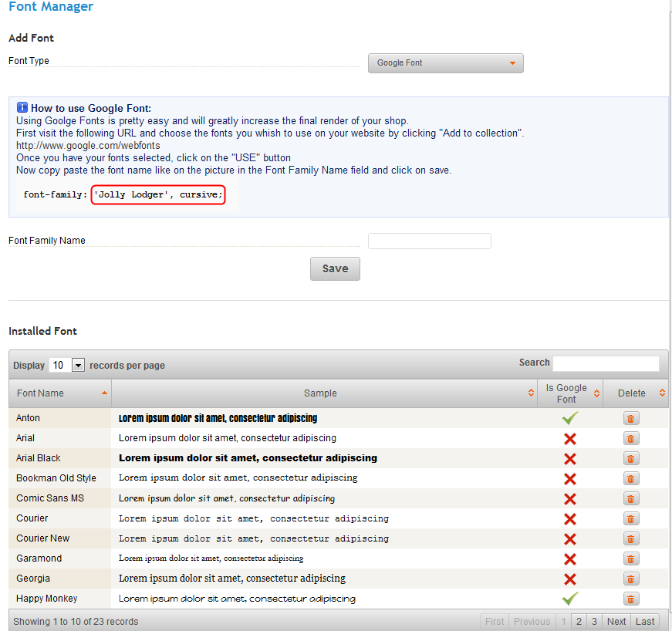Click green checkmark in Anton row
The image size is (672, 631).
[570, 417]
